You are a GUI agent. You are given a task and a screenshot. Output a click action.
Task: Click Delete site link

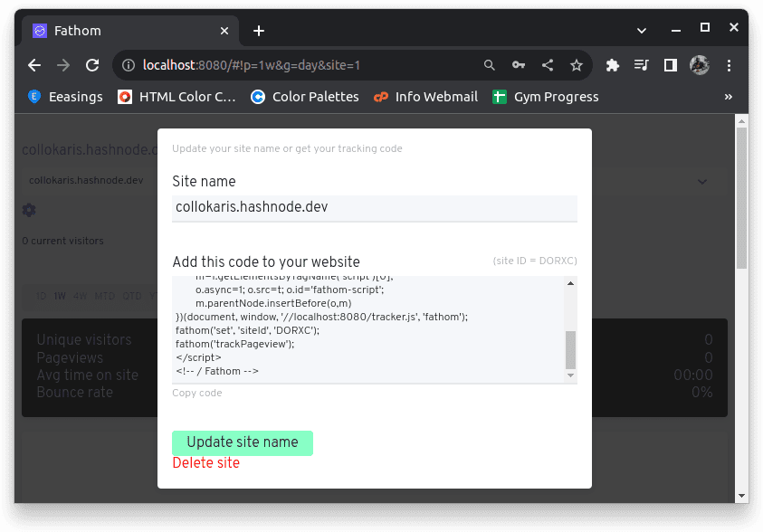click(x=205, y=463)
